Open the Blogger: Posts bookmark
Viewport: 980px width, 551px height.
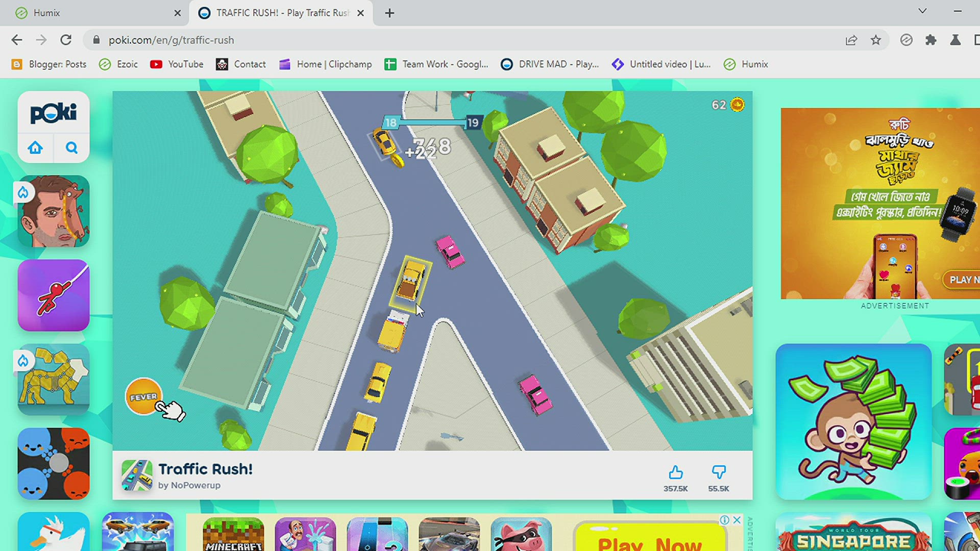click(x=49, y=64)
